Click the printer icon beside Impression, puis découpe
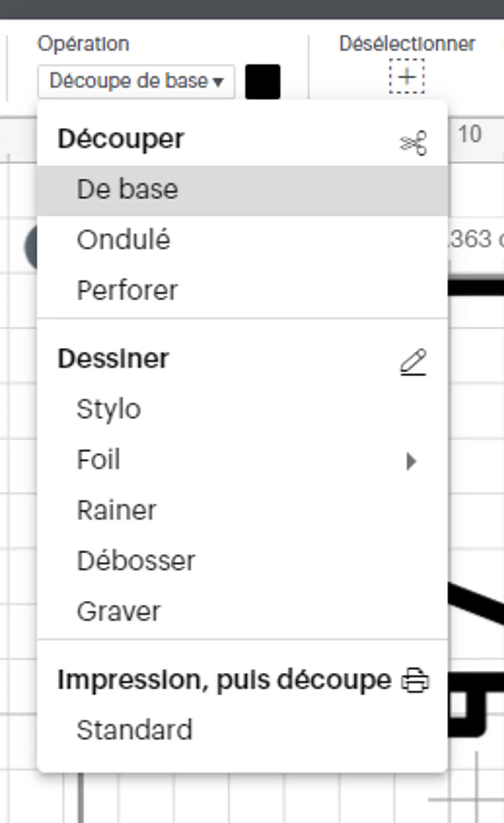The width and height of the screenshot is (504, 823). pyautogui.click(x=415, y=680)
